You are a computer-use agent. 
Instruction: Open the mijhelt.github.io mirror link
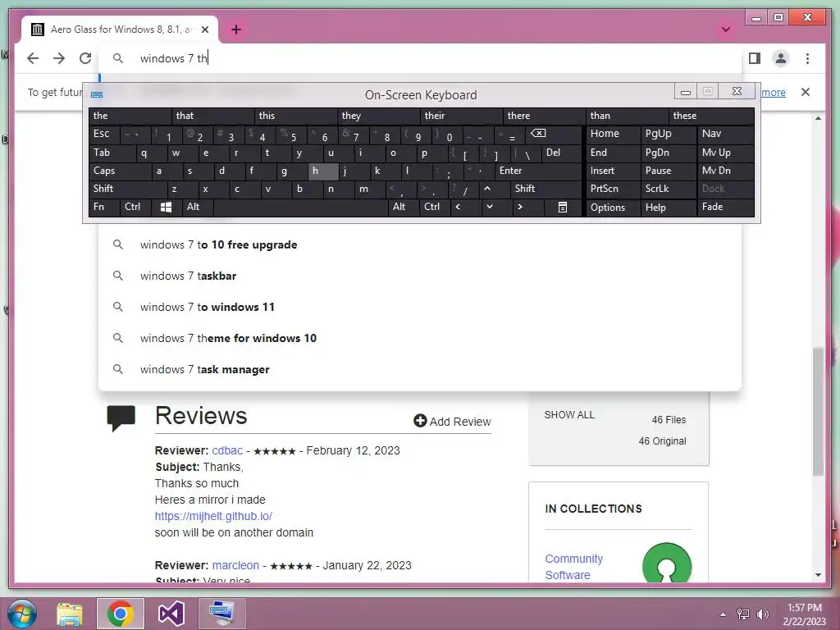click(213, 516)
